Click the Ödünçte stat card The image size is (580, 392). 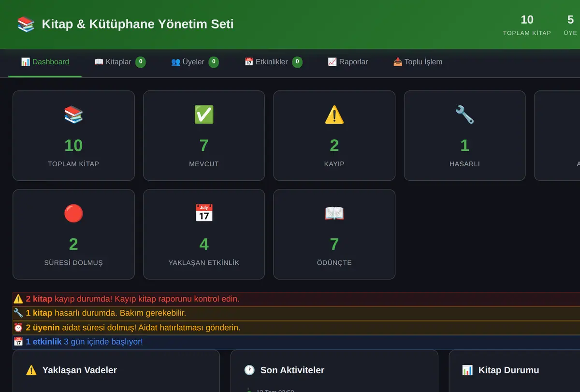[x=334, y=234]
